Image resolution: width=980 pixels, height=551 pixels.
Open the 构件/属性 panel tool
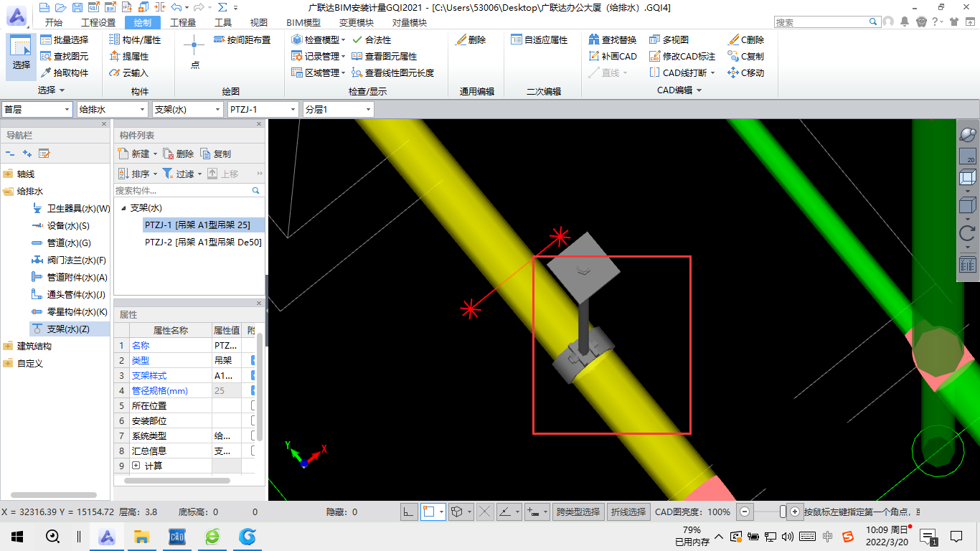(x=136, y=40)
